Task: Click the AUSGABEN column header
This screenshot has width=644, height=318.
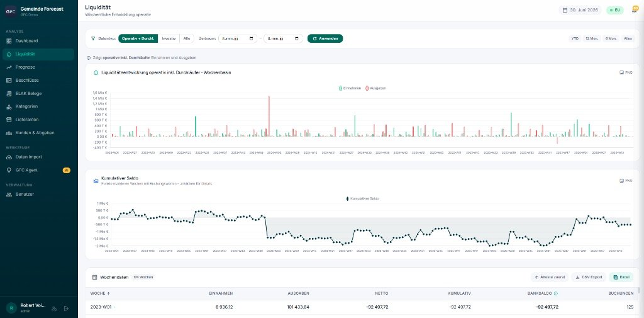Action: tap(298, 293)
